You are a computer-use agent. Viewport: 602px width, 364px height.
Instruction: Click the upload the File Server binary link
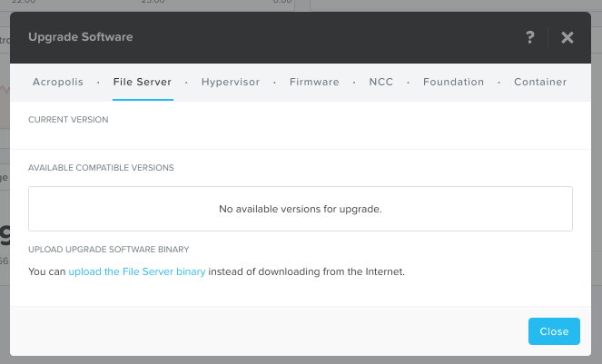tap(137, 271)
